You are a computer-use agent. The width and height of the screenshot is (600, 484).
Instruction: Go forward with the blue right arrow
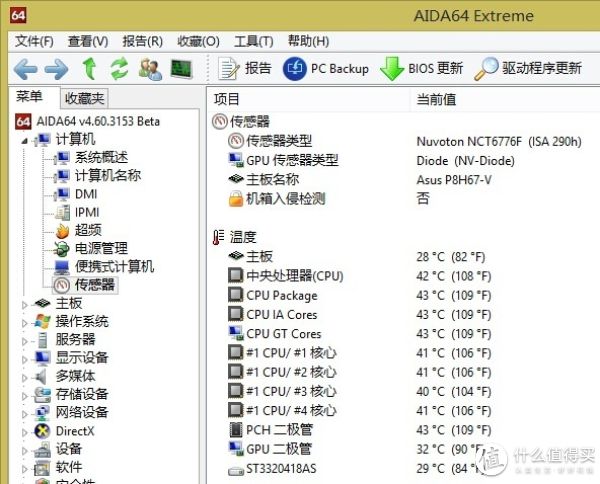pos(56,69)
